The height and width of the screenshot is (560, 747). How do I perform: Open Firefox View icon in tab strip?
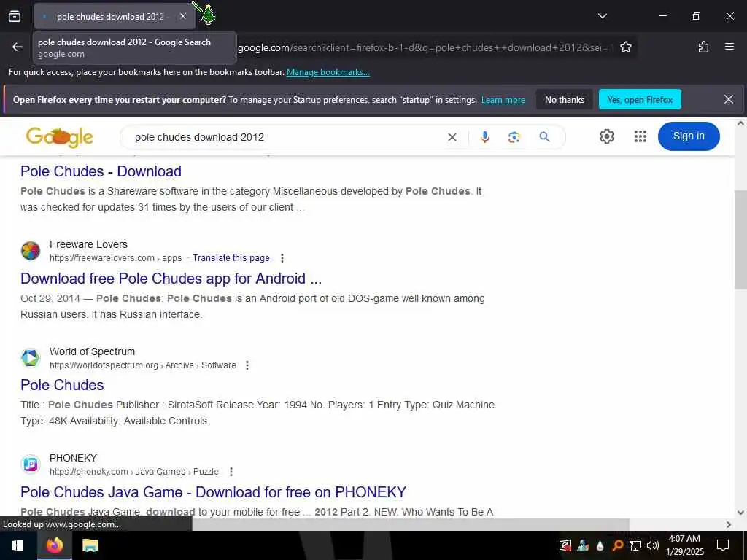tap(15, 16)
